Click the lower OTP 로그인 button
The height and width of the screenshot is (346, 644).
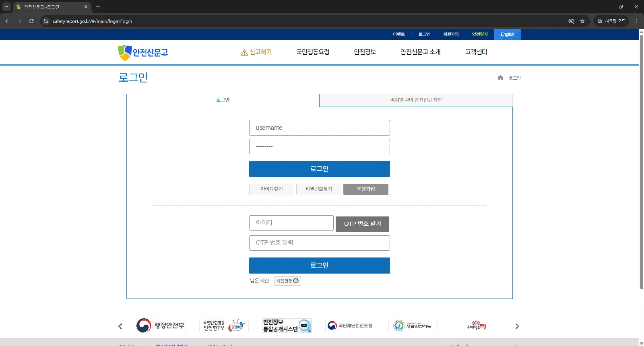pos(320,266)
